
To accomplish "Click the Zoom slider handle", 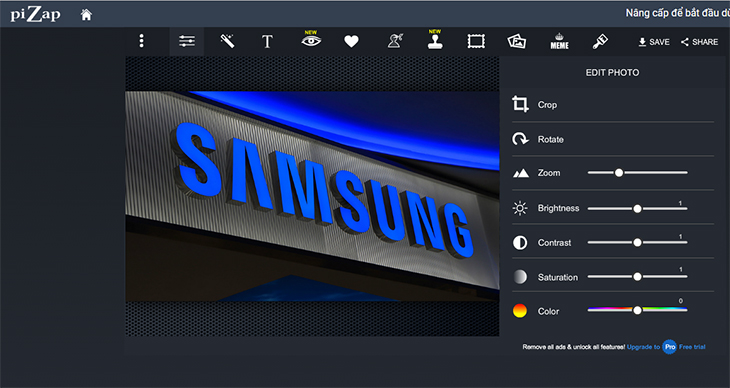I will click(619, 173).
